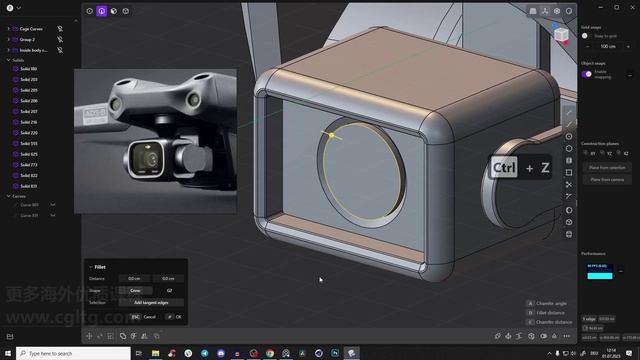Select the active edge selection mode icon

(102, 11)
